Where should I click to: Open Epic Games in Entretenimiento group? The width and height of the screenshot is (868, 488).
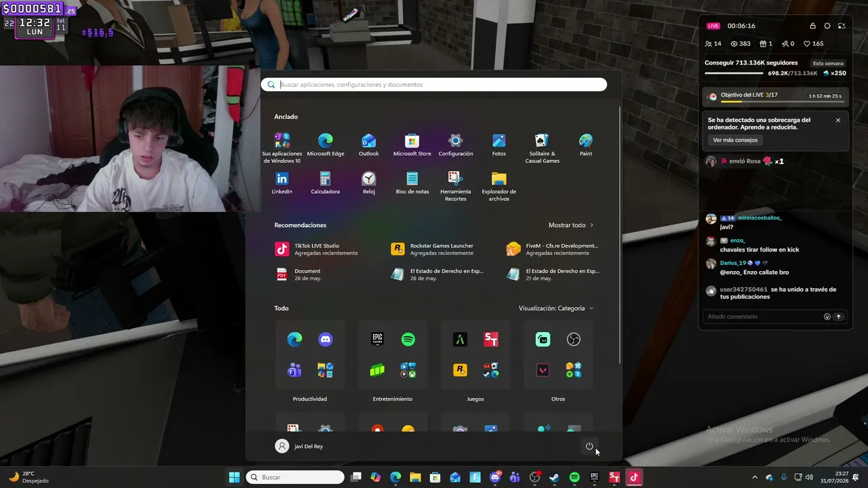click(x=377, y=340)
